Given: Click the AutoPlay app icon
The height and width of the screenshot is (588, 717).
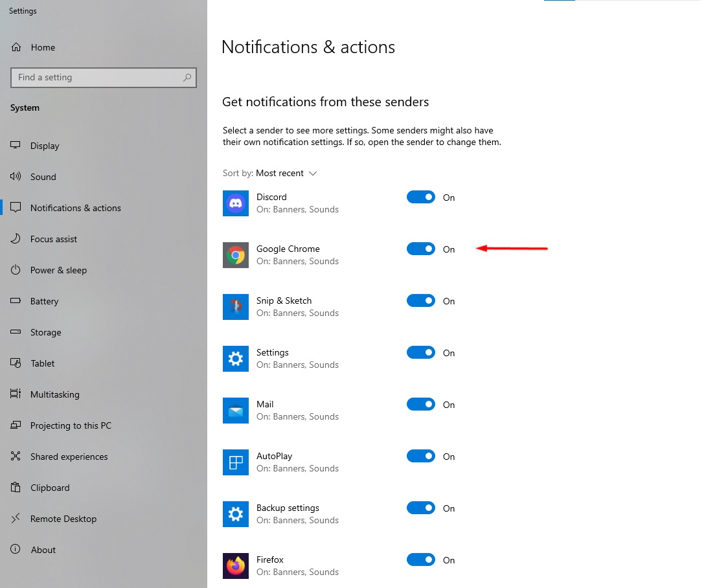Looking at the screenshot, I should [x=236, y=462].
